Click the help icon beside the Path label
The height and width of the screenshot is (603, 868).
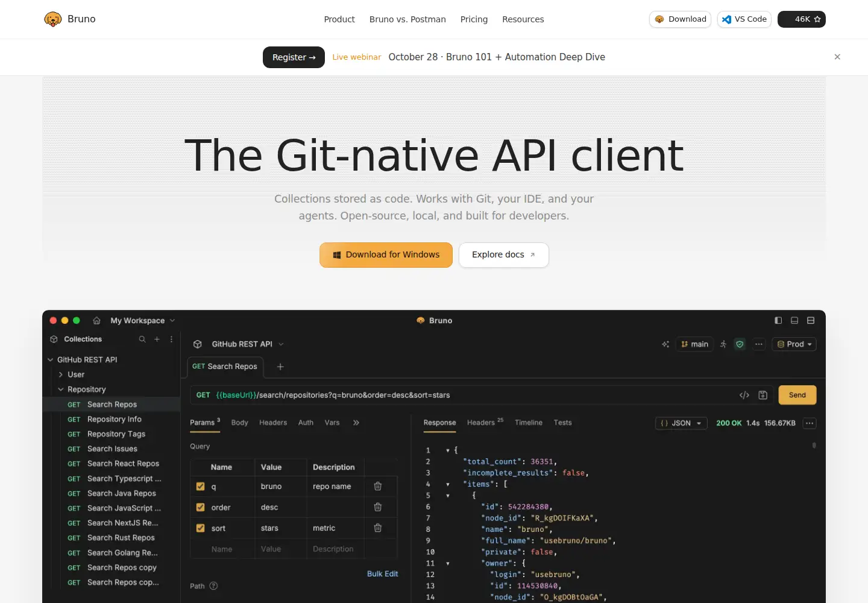(x=213, y=586)
